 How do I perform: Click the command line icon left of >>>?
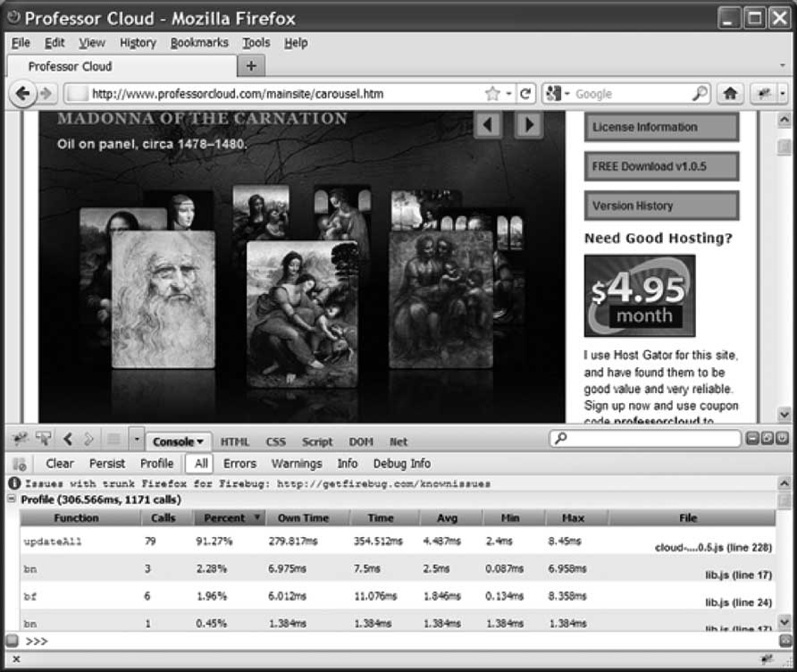[13, 641]
